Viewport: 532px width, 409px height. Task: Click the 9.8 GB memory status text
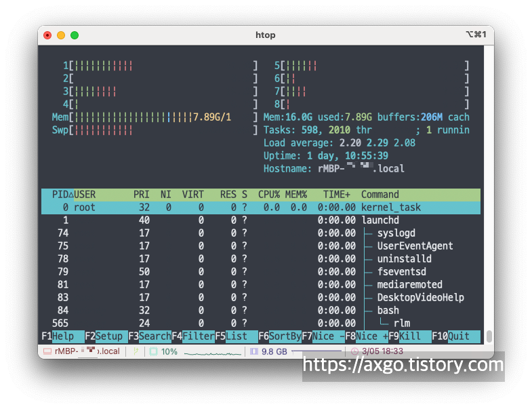point(274,351)
